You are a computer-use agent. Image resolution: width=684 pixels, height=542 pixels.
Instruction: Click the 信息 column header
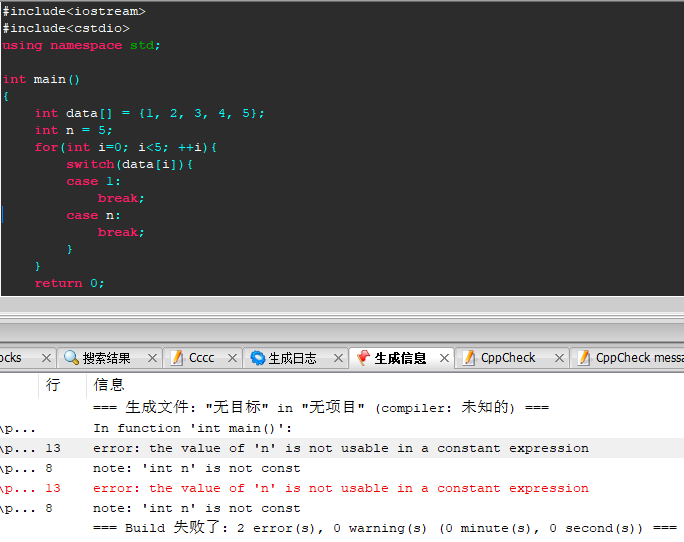(109, 384)
